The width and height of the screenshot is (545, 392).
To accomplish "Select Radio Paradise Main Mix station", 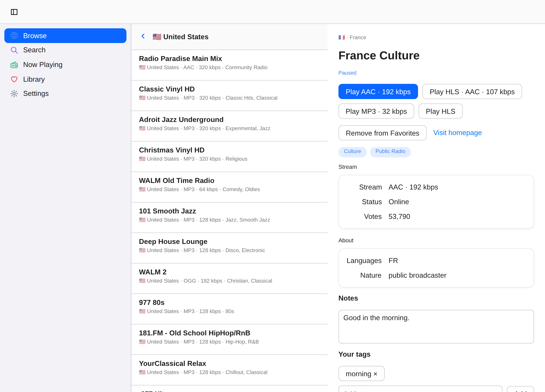I will (x=229, y=65).
